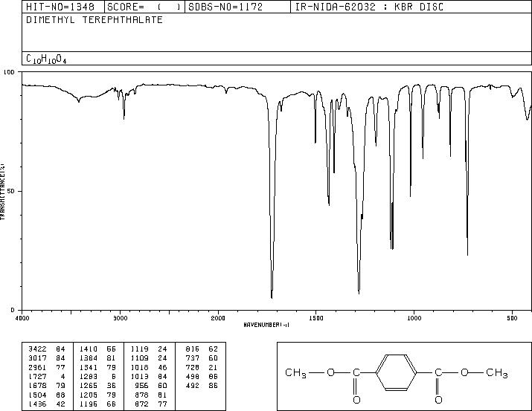532x411 pixels.
Task: Select peak value 816 in the table
Action: point(193,349)
